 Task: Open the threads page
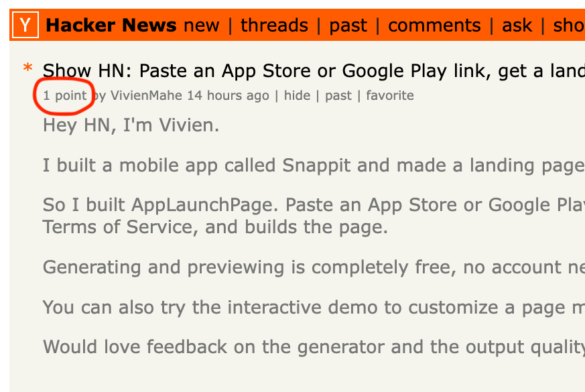coord(274,25)
